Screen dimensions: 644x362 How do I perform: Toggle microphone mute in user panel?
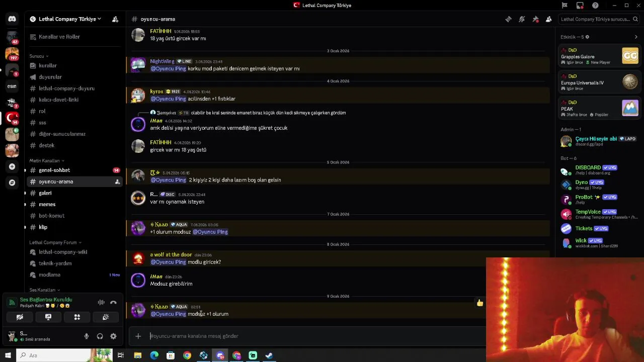pos(87,336)
